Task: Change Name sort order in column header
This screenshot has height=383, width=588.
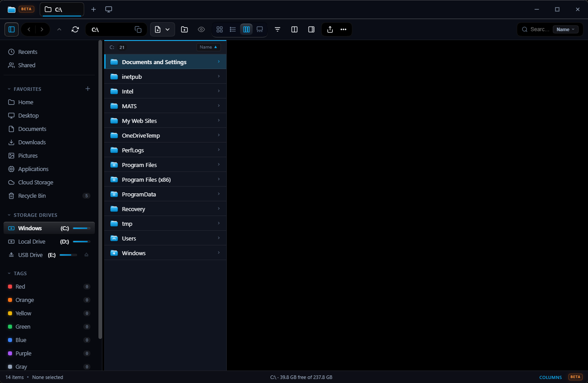Action: coord(208,47)
